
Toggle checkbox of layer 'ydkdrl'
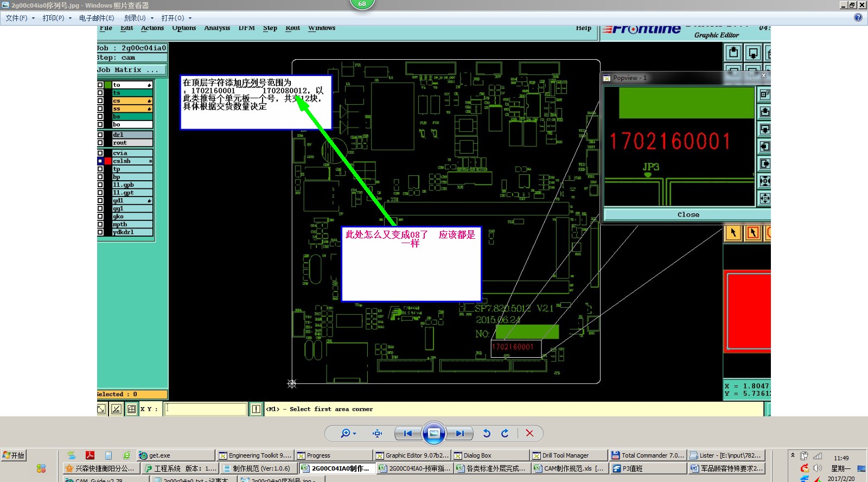coord(100,232)
